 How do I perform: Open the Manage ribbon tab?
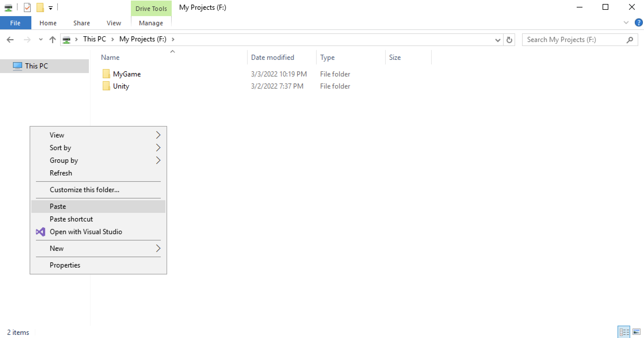click(x=151, y=23)
